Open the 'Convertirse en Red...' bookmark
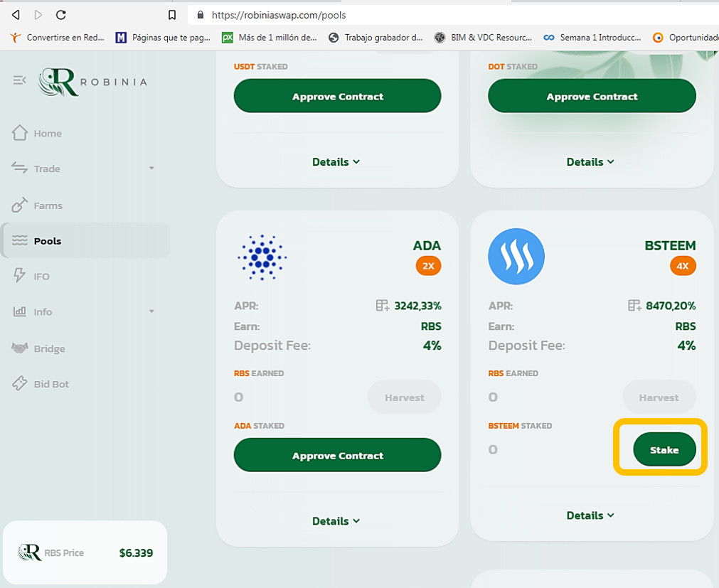The height and width of the screenshot is (588, 719). [58, 38]
